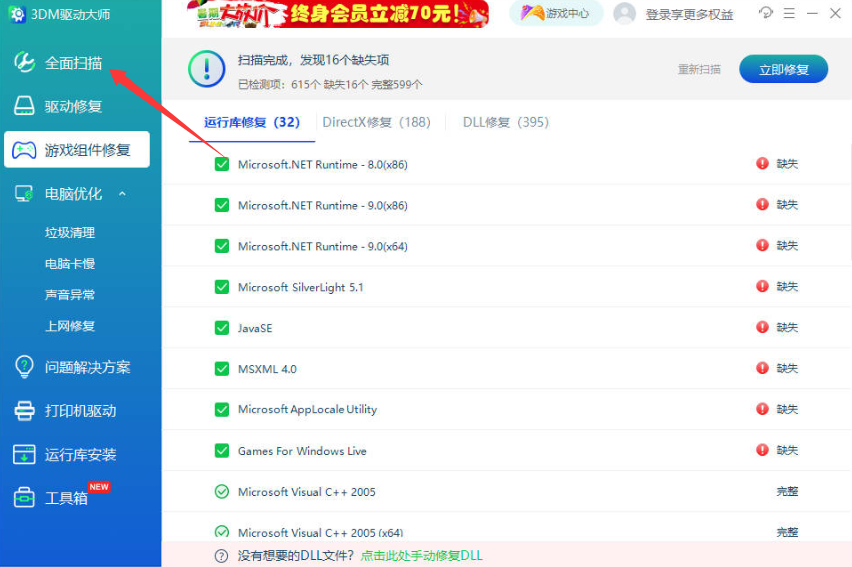Uncheck Microsoft.NET Runtime - 9.0(x86) checkbox
This screenshot has height=567, width=852.
point(222,205)
